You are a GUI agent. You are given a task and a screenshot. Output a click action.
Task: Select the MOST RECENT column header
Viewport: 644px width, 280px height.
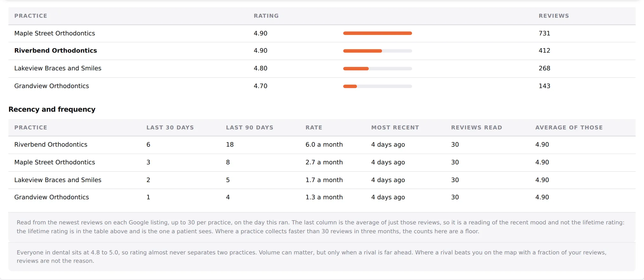tap(395, 128)
